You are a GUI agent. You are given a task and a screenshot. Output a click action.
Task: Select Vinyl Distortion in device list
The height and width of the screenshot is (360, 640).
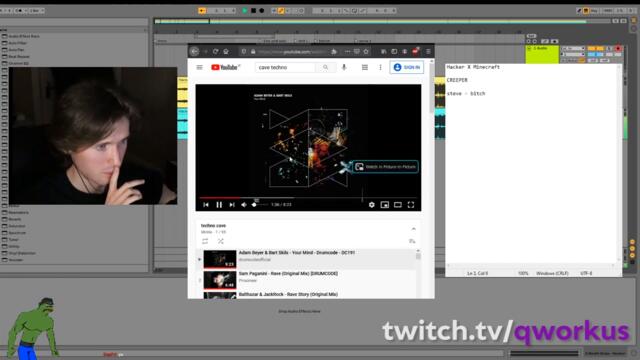click(x=22, y=253)
